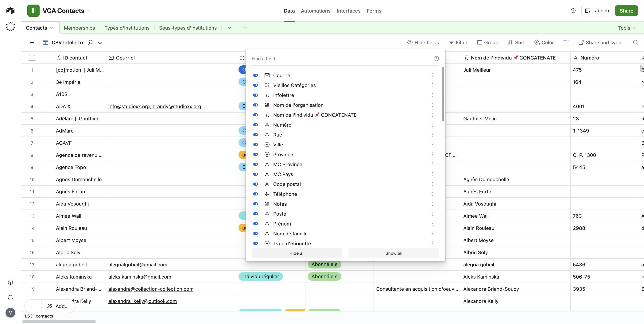The image size is (644, 324).
Task: Click the Find a field input
Action: coord(340,59)
